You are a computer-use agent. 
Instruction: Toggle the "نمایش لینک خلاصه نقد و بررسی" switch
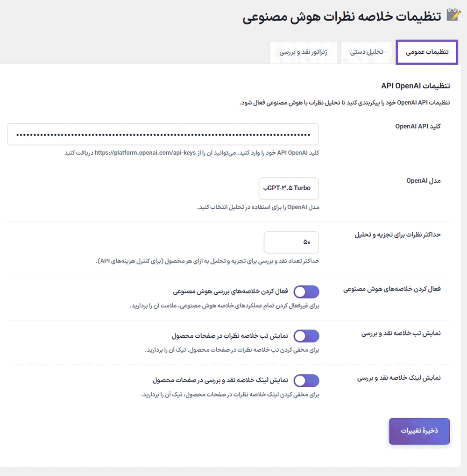click(x=306, y=380)
